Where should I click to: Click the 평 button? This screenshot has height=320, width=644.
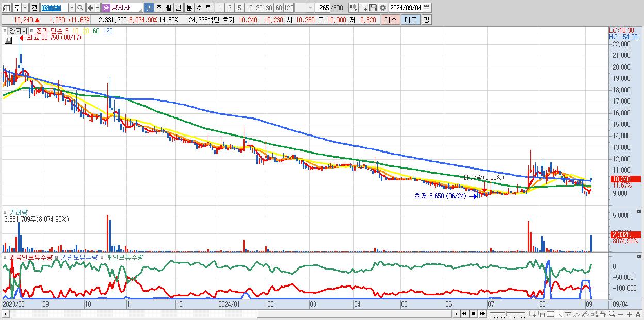tap(426, 20)
